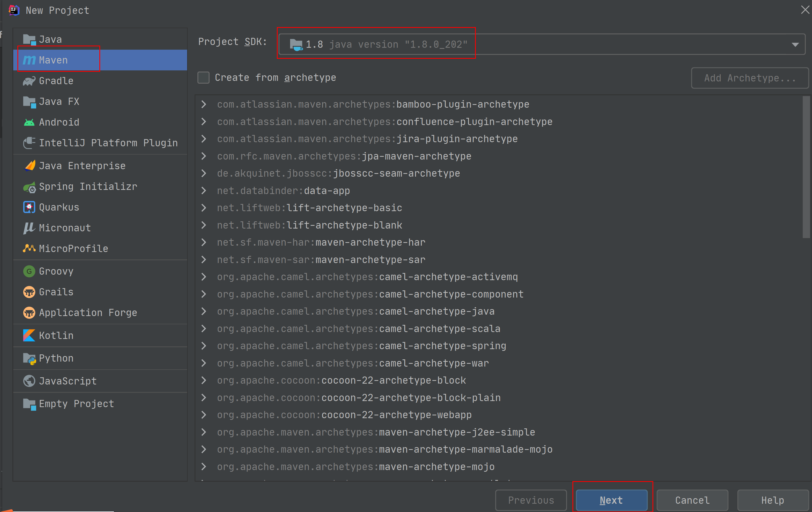Select the Kotlin project type icon
This screenshot has width=812, height=512.
point(29,335)
